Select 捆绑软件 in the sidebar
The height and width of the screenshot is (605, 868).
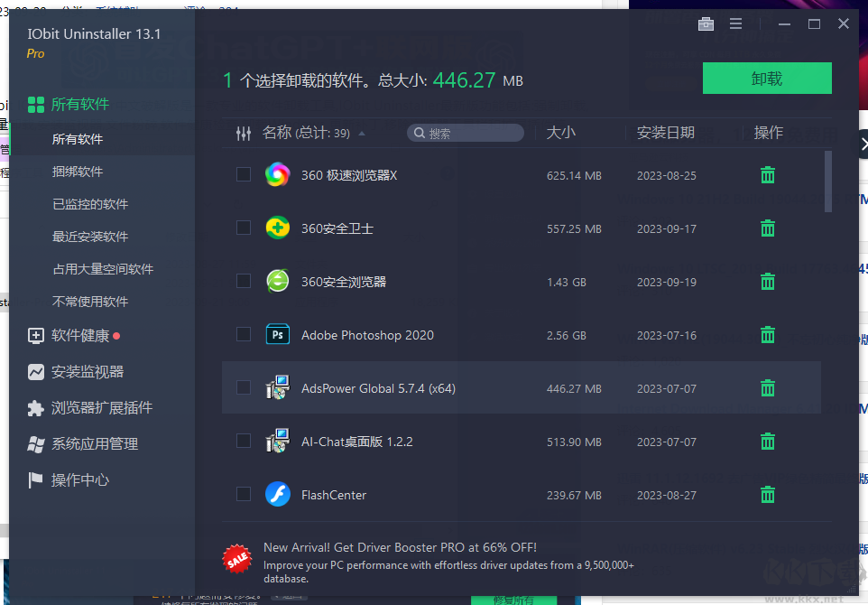78,172
